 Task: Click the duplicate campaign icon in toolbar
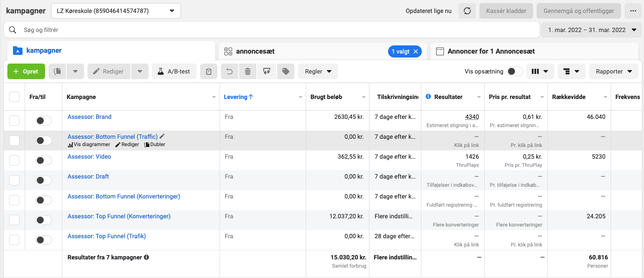[x=57, y=71]
